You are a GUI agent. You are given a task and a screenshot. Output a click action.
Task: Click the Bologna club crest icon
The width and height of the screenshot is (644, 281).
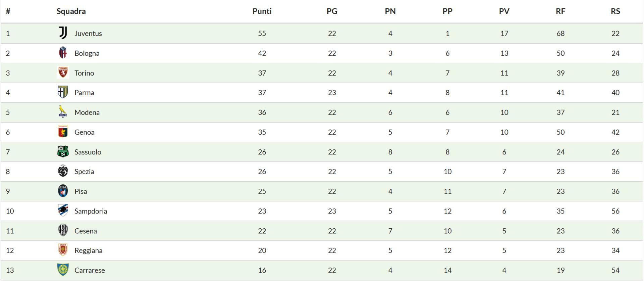coord(63,53)
